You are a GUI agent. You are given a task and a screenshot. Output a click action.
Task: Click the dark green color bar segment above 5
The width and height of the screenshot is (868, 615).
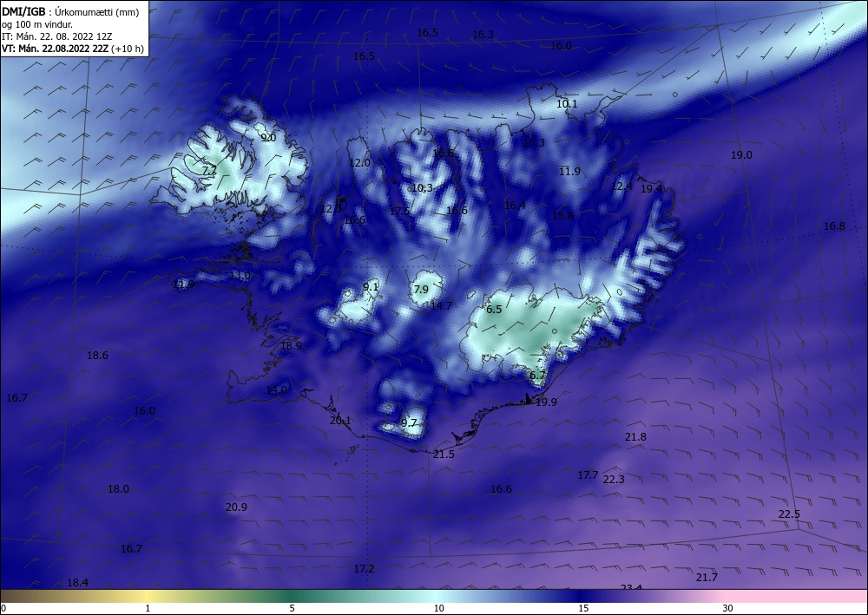coord(292,596)
